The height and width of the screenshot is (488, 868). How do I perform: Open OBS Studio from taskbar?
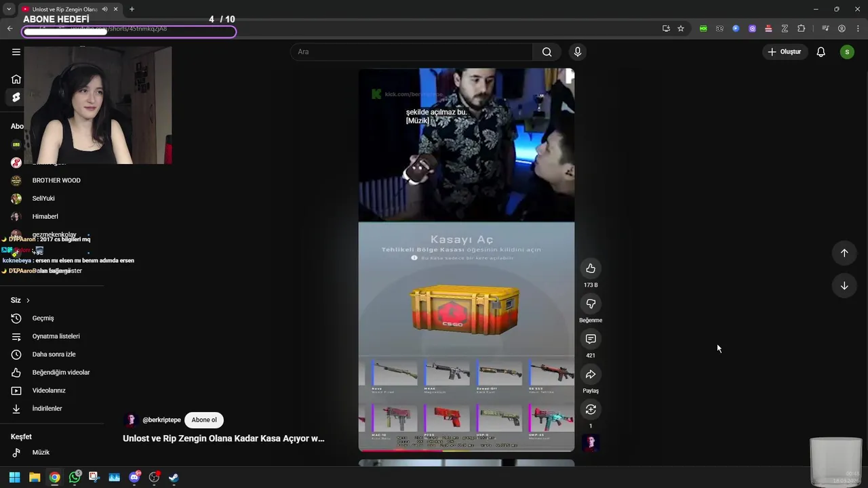pos(154,477)
